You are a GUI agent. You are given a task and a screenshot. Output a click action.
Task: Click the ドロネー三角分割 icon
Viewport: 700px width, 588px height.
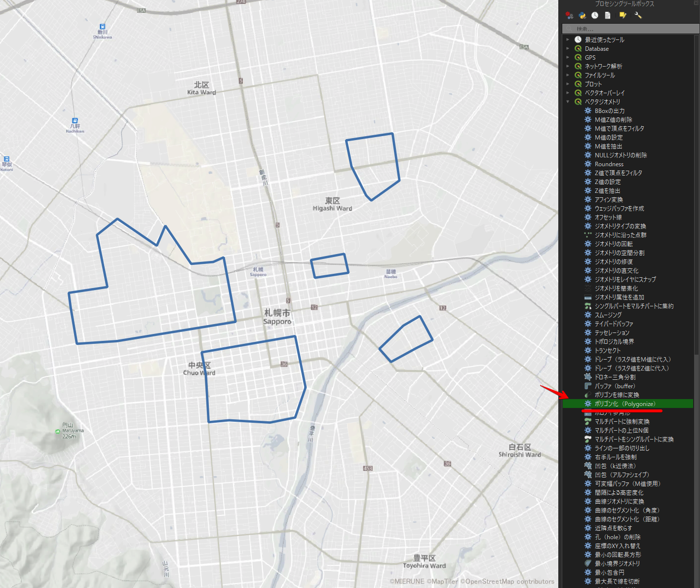pos(588,377)
